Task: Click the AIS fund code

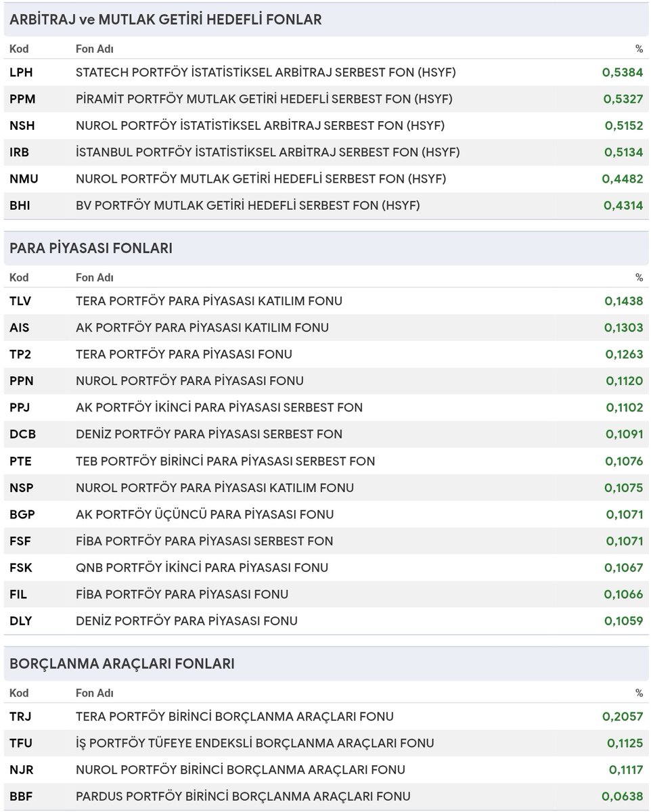Action: tap(20, 328)
